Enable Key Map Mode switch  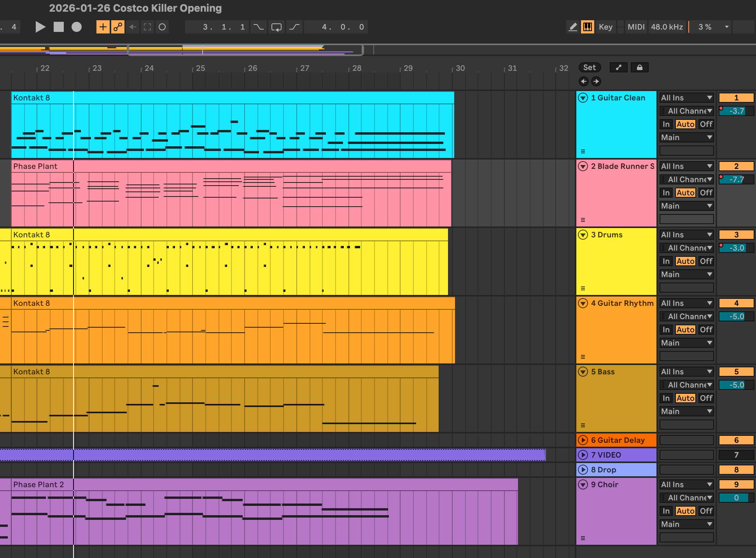(x=605, y=27)
